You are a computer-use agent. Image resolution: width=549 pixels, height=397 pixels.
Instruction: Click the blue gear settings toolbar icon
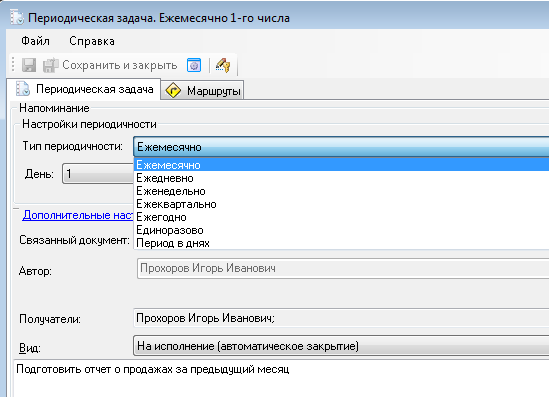click(x=194, y=65)
